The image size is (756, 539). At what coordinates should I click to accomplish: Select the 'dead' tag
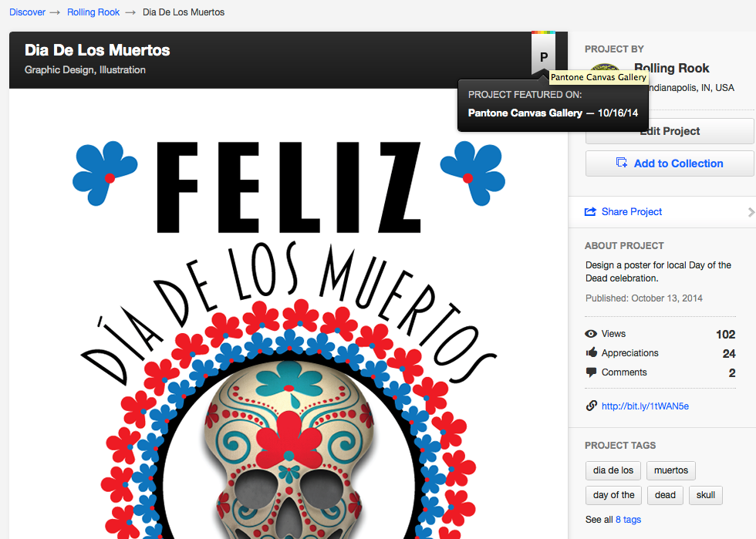coord(665,495)
